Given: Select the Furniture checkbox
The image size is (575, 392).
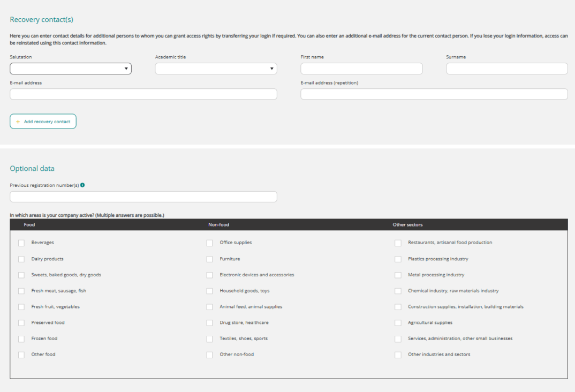Looking at the screenshot, I should (210, 259).
